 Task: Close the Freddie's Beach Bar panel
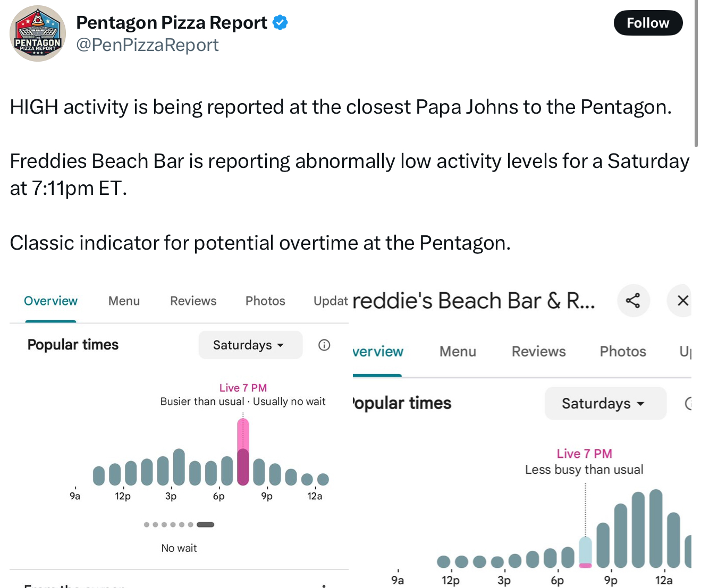[x=682, y=301]
